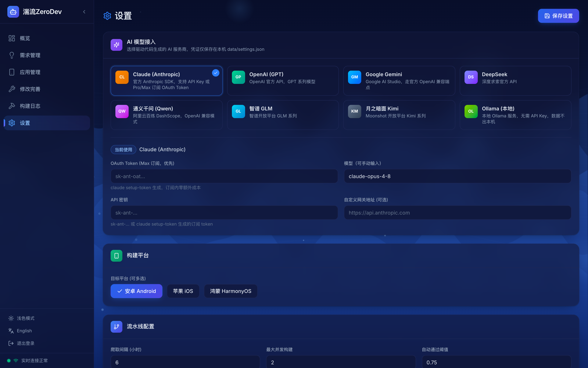Screen dimensions: 588x368
Task: Select the 智谱 GLM provider card
Action: 283,115
